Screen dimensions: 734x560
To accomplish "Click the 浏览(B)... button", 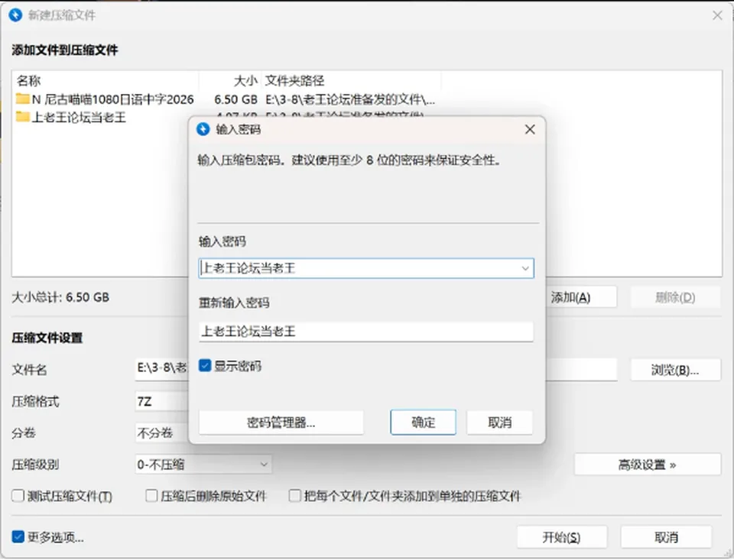I will tap(675, 370).
